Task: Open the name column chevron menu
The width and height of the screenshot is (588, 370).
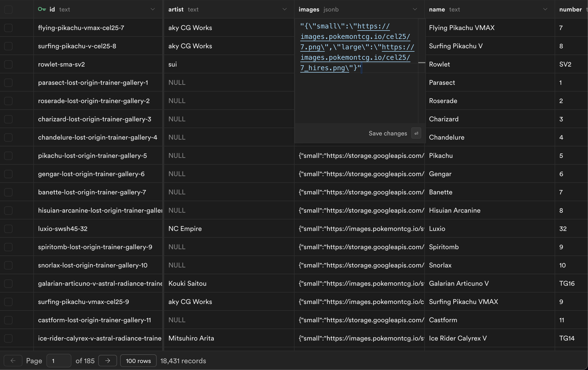Action: tap(545, 9)
